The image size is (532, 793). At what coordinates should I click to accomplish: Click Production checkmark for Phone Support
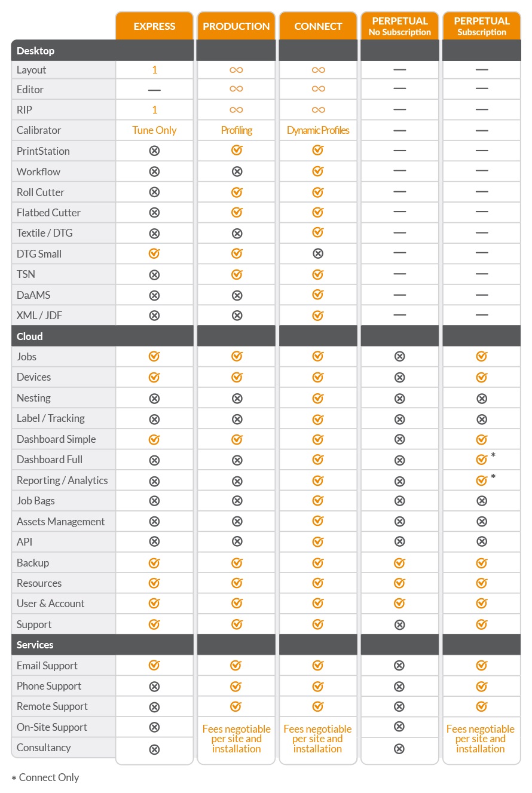point(236,686)
